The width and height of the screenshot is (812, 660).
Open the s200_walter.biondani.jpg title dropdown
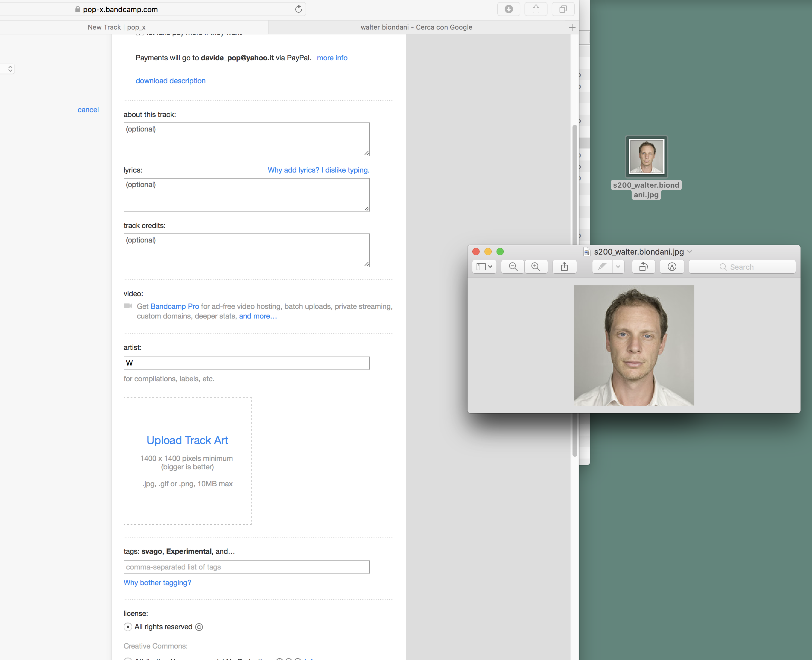(x=690, y=252)
